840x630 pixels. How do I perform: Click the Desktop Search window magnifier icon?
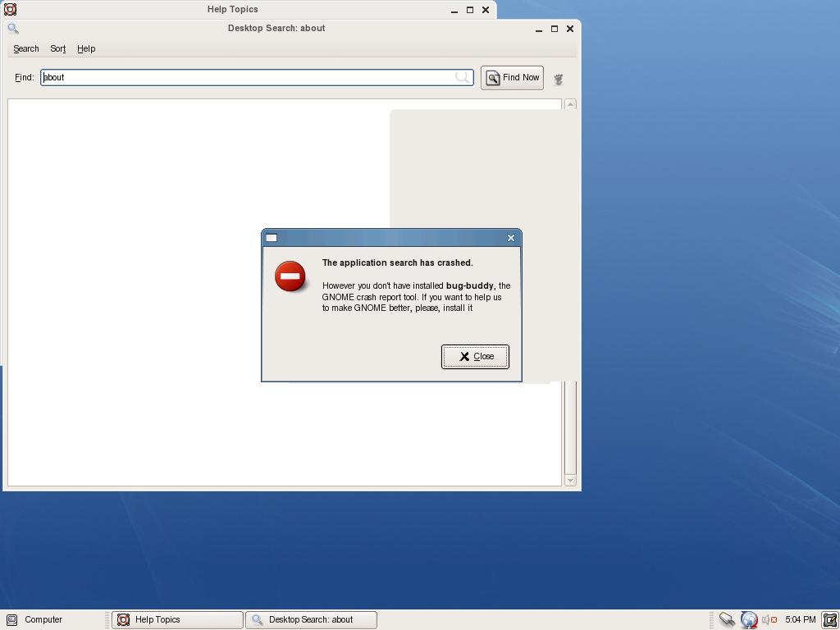(x=13, y=29)
